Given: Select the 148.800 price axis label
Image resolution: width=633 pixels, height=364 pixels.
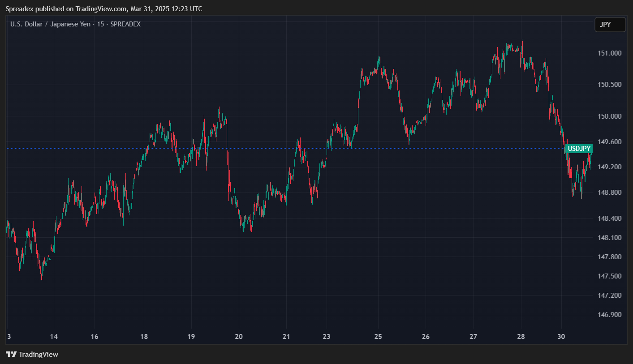Looking at the screenshot, I should (610, 193).
